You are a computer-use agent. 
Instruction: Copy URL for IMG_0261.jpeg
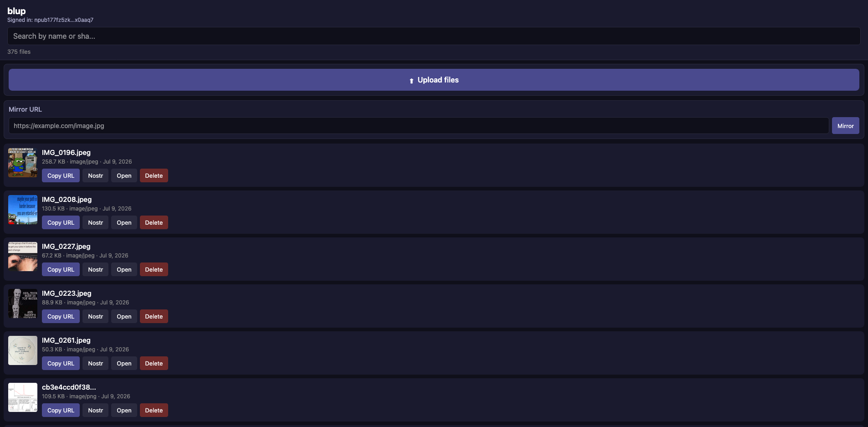pos(61,363)
